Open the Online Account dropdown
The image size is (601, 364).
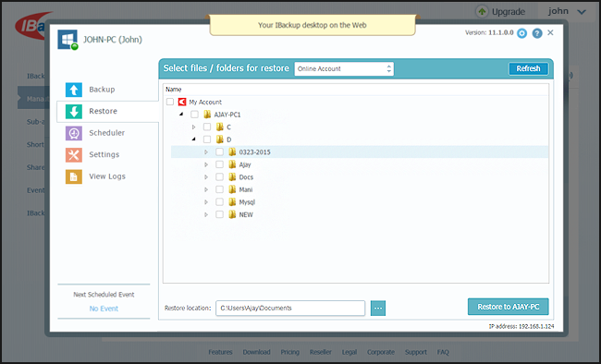[x=344, y=69]
